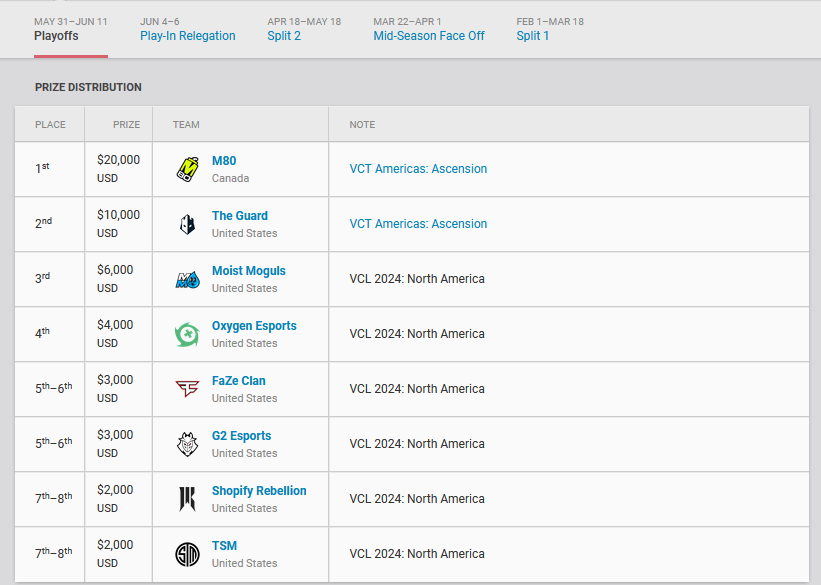
Task: Click the PRIZE DISTRIBUTION heading
Action: tap(88, 87)
